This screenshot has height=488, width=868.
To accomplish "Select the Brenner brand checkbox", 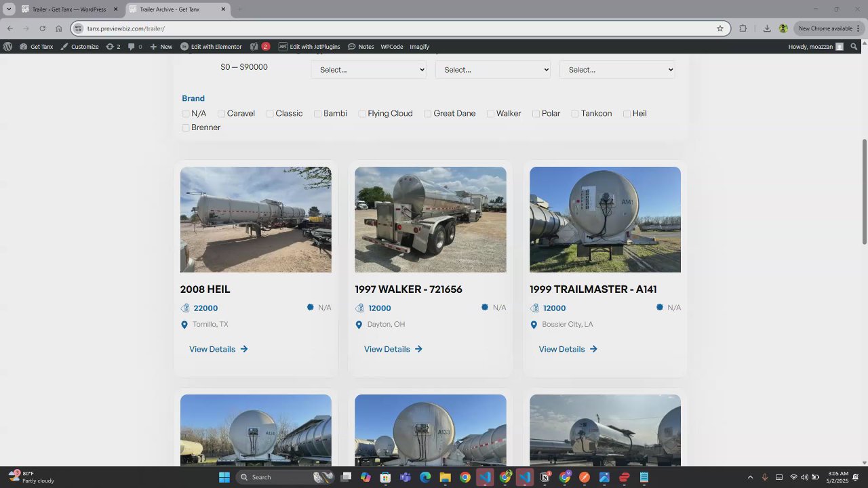I will click(x=186, y=128).
